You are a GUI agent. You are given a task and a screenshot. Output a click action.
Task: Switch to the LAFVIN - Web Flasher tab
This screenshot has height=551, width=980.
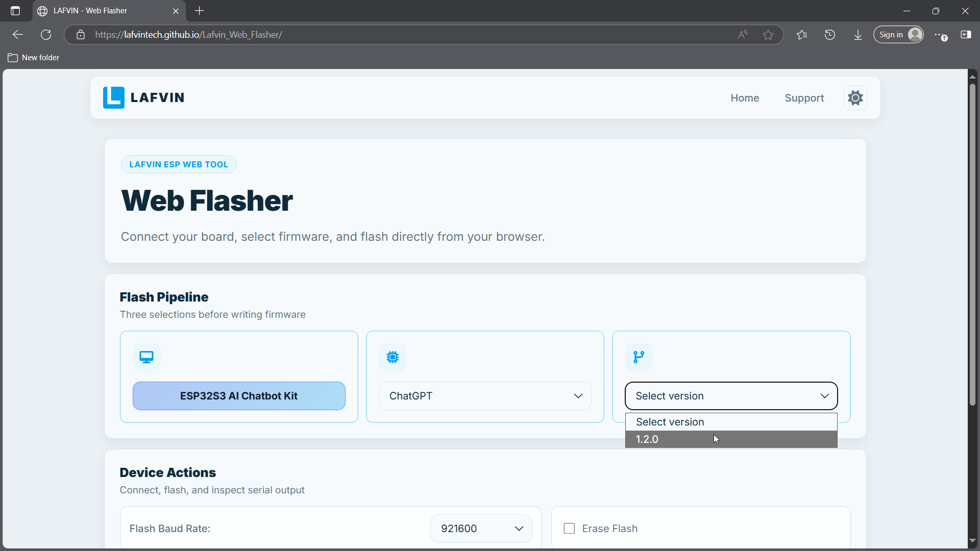pyautogui.click(x=108, y=11)
